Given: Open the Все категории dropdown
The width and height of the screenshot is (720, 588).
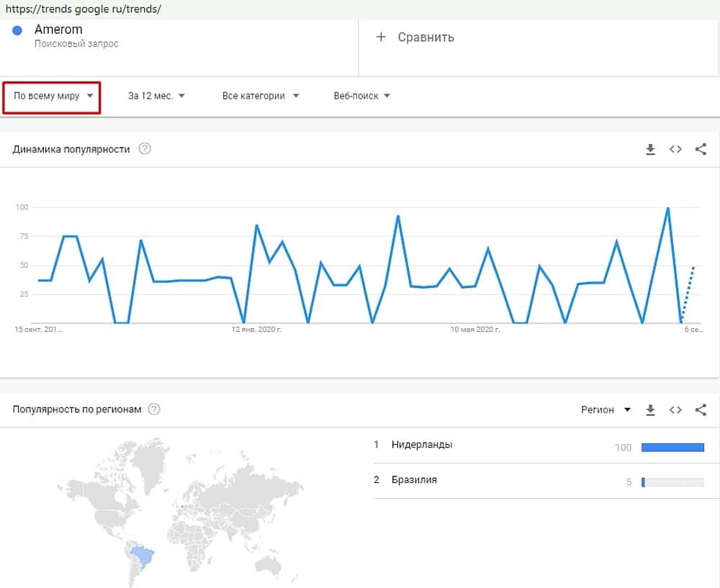Looking at the screenshot, I should coord(261,96).
